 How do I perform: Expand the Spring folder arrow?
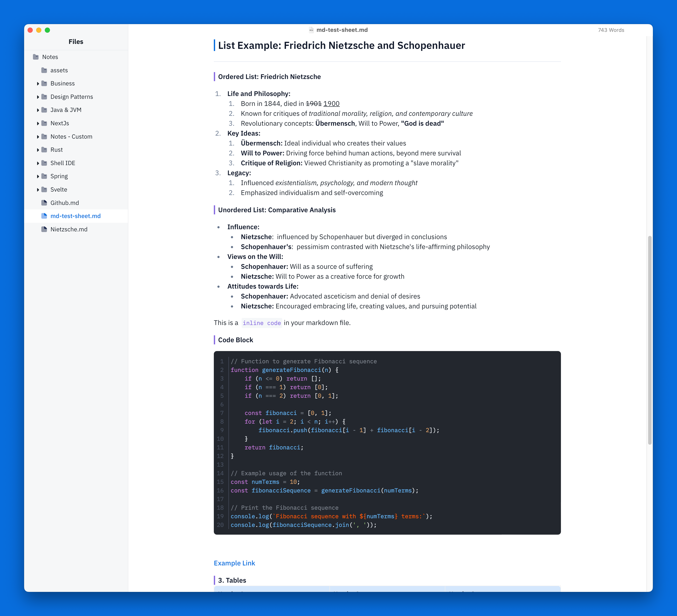38,176
